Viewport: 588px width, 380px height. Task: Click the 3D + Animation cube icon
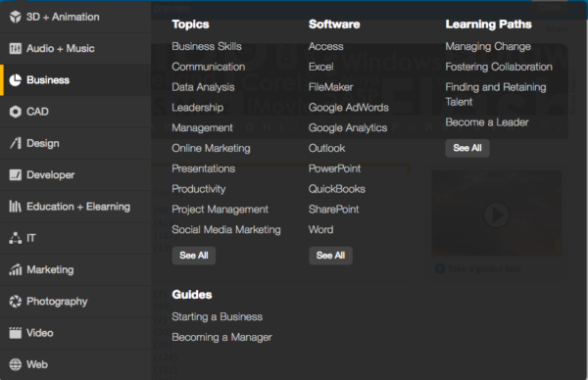[16, 17]
